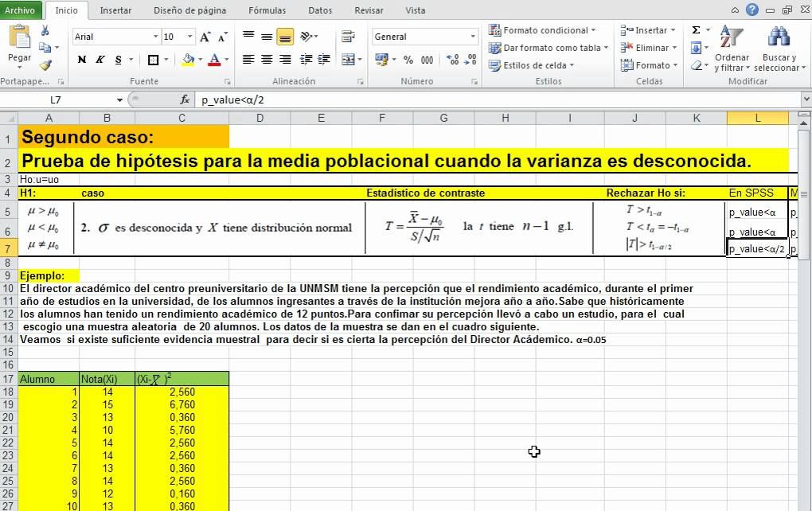Align text to bottom of cell
This screenshot has height=511, width=812.
285,37
